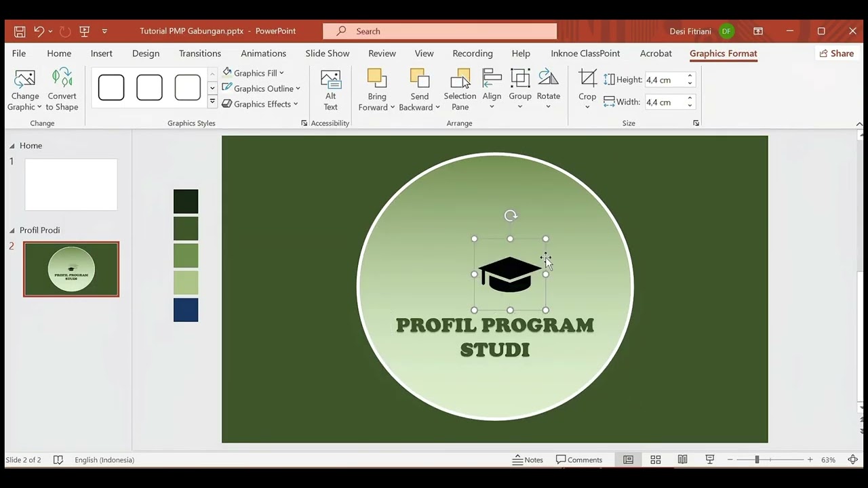The image size is (868, 488).
Task: Collapse the Profil Prodi section
Action: coord(12,230)
